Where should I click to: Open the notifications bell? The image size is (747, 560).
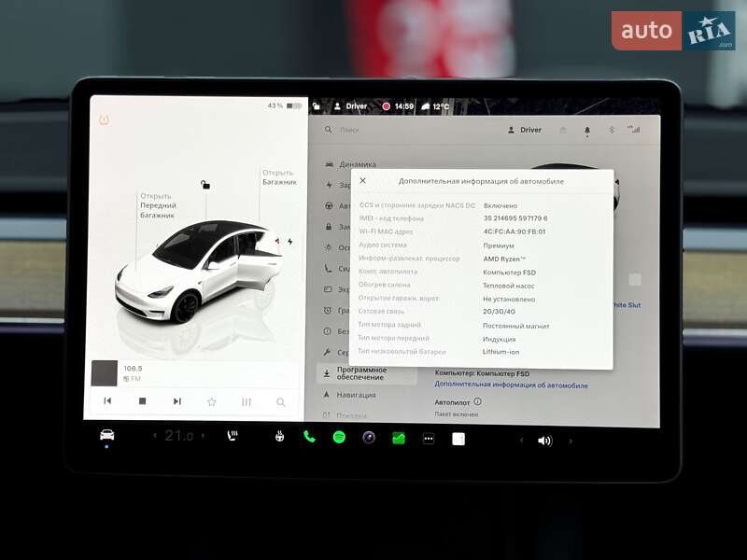586,130
